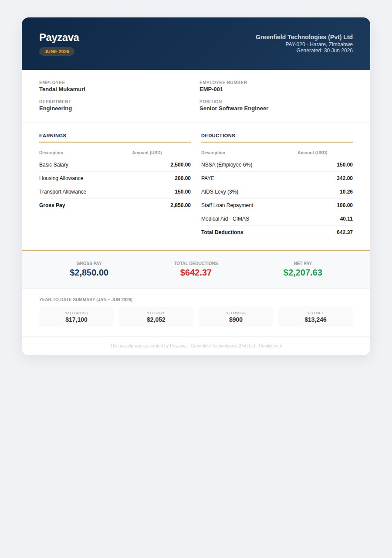This screenshot has width=392, height=558.
Task: Click the PAYE deduction row label
Action: (208, 178)
